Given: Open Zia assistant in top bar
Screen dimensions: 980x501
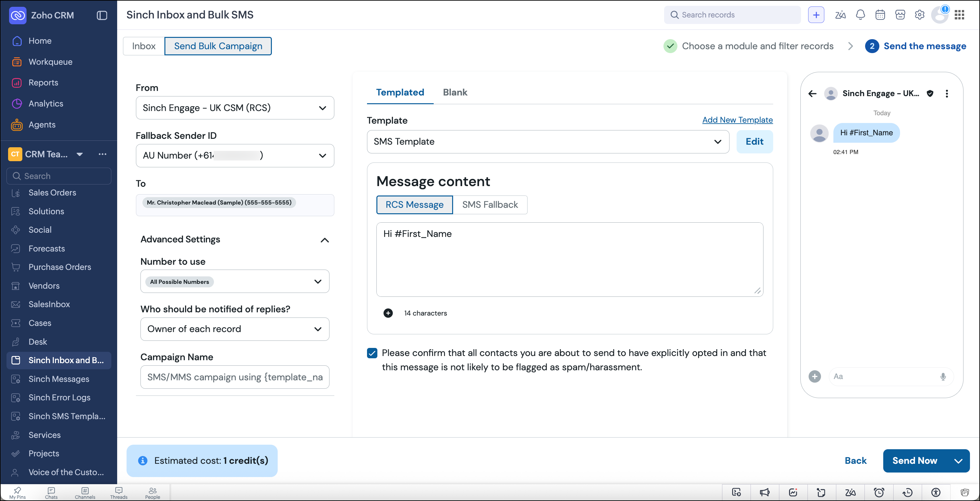Looking at the screenshot, I should 840,15.
